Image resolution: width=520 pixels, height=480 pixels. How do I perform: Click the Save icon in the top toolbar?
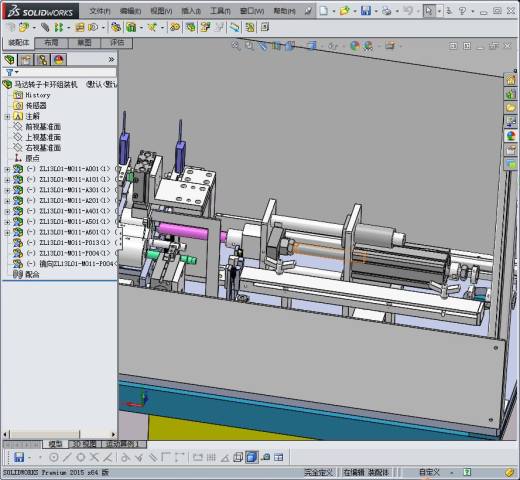tap(366, 11)
